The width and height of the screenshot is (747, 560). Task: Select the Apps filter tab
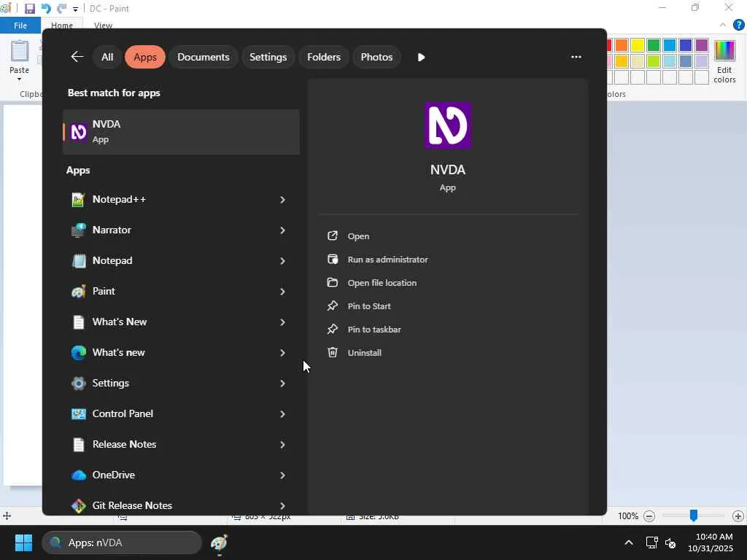coord(145,57)
